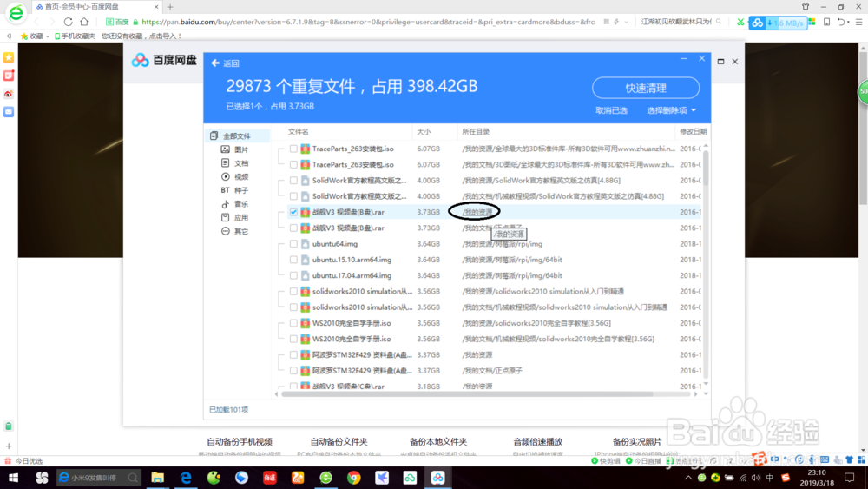The image size is (868, 489).
Task: Sort by 大小 column header
Action: pyautogui.click(x=424, y=132)
